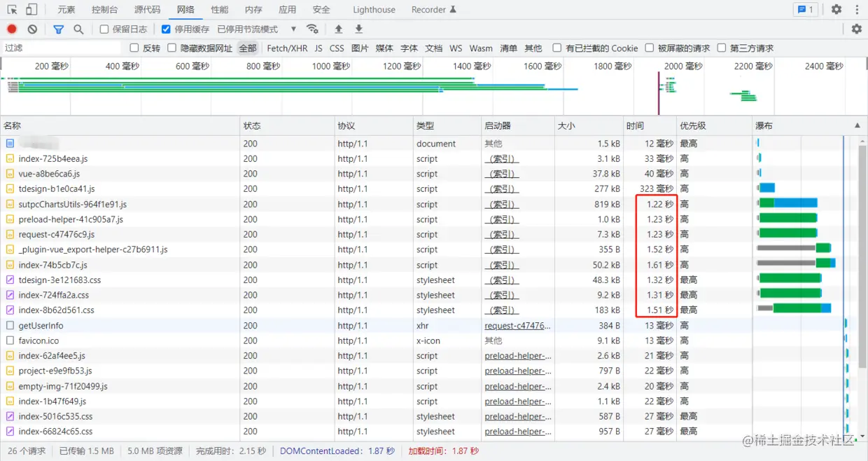
Task: Click the script icon of vue-a8be6ca6.js
Action: click(x=10, y=174)
